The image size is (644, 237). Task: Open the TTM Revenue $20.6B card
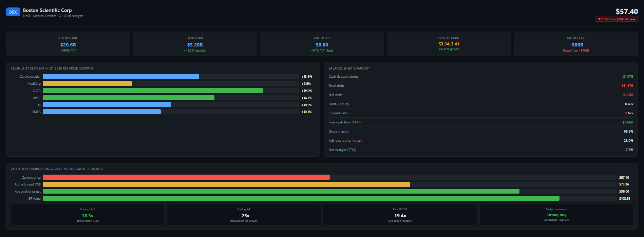pos(68,44)
